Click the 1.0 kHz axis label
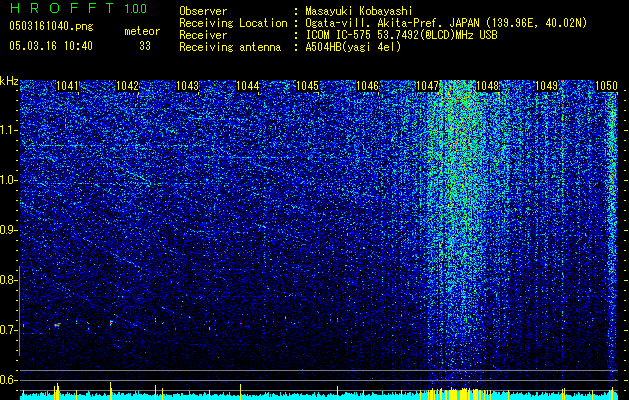The width and height of the screenshot is (629, 400). pyautogui.click(x=8, y=180)
